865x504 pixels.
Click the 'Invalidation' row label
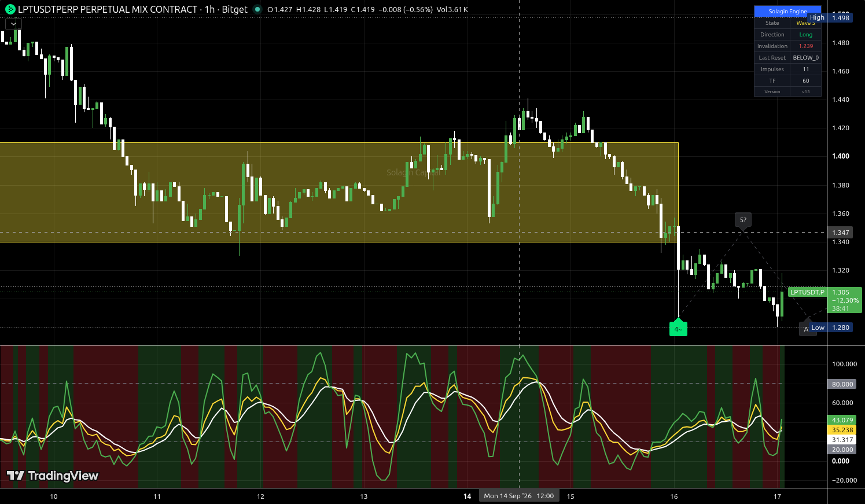click(x=772, y=46)
